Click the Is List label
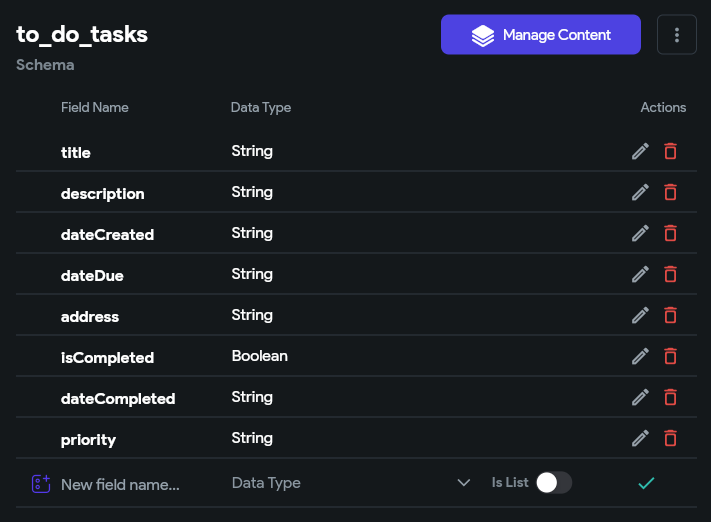 510,483
